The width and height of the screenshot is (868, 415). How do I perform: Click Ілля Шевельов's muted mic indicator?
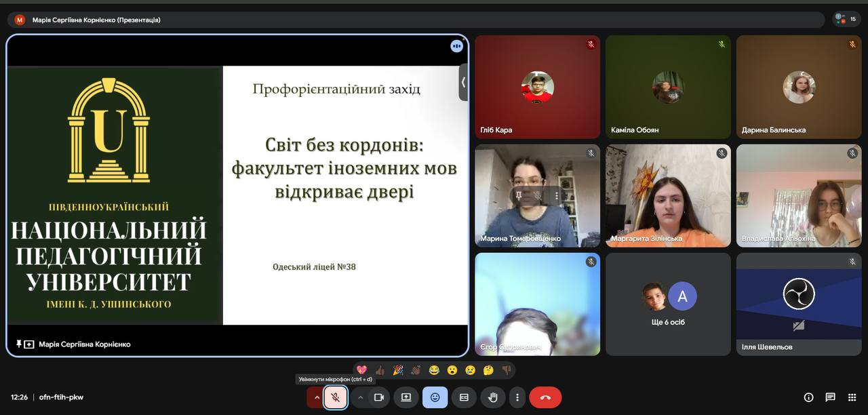(852, 262)
